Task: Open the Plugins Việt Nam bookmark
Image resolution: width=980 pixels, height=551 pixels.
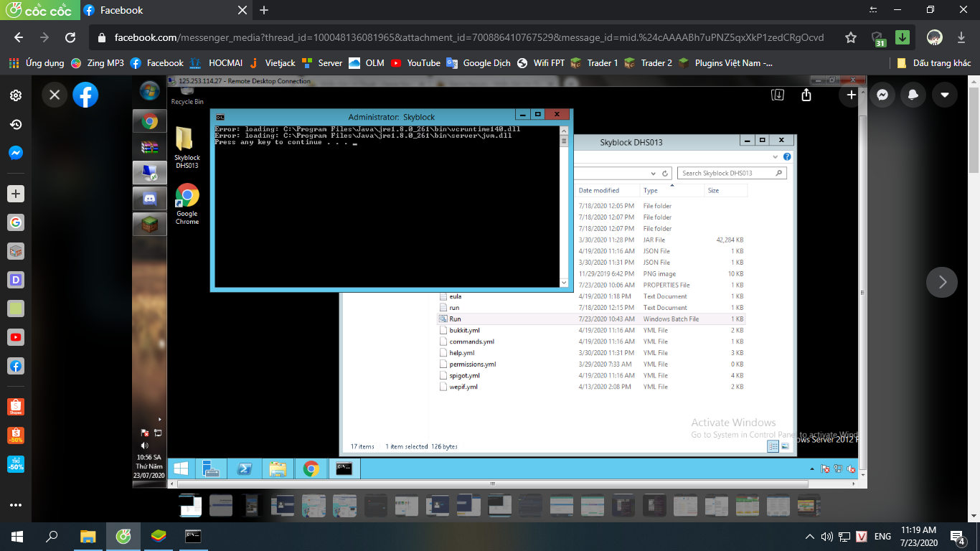Action: click(725, 63)
